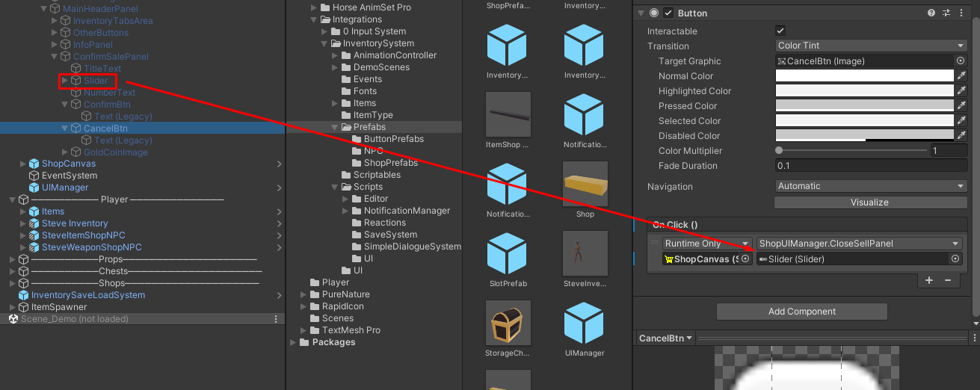The width and height of the screenshot is (980, 390).
Task: Click the Fade Duration input field
Action: click(x=871, y=166)
